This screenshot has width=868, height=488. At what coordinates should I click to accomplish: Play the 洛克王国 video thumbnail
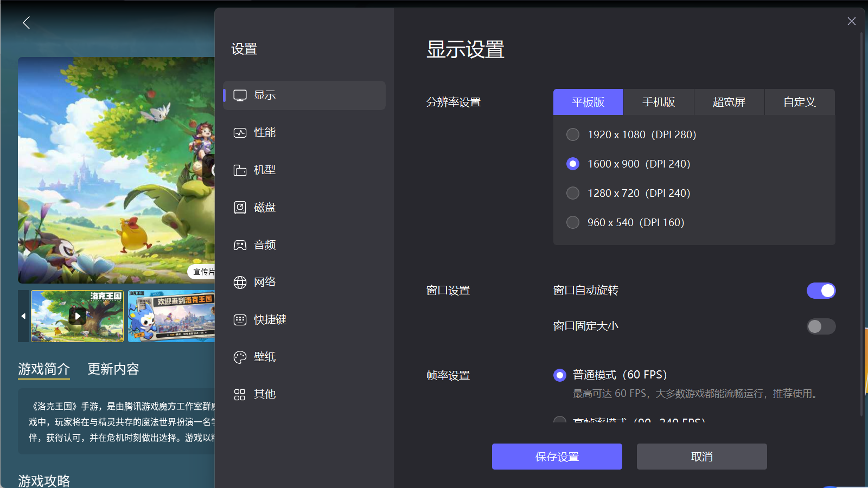coord(76,316)
